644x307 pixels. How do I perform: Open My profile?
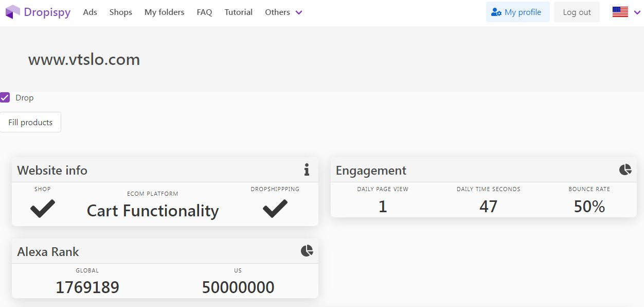tap(517, 12)
